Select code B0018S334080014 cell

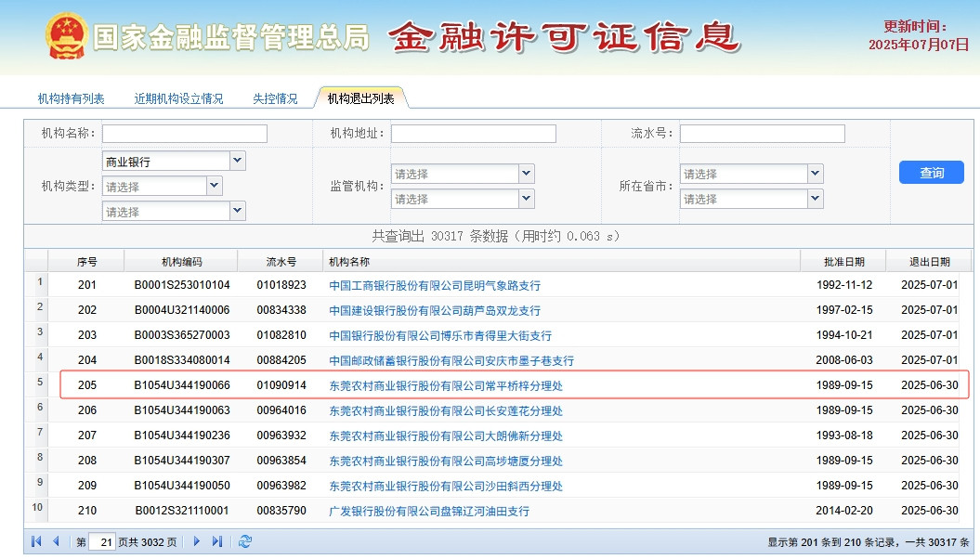point(182,359)
